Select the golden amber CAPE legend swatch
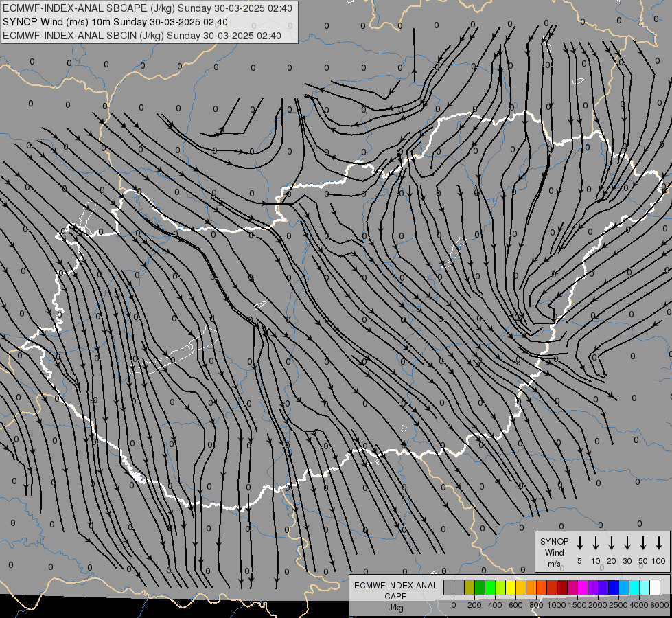This screenshot has height=618, width=672. pos(521,588)
